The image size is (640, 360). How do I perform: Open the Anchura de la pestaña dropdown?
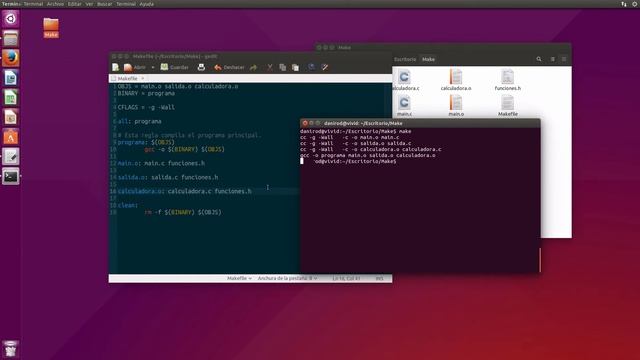[287, 278]
